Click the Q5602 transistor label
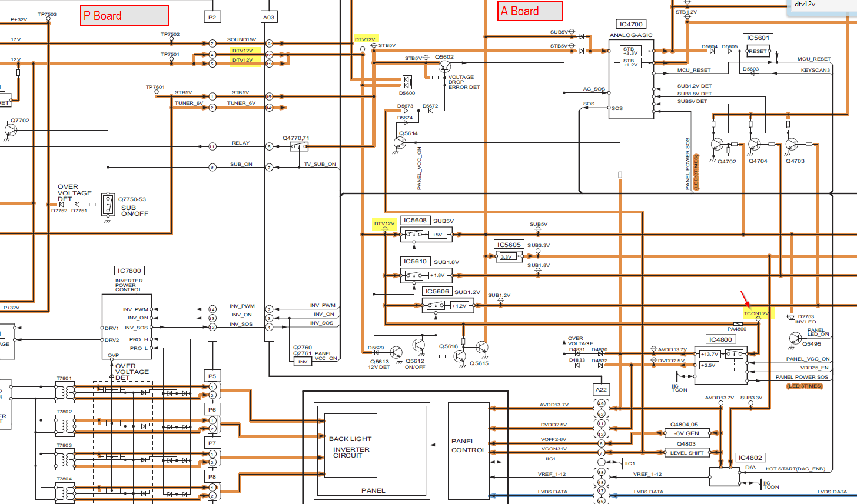 [444, 57]
